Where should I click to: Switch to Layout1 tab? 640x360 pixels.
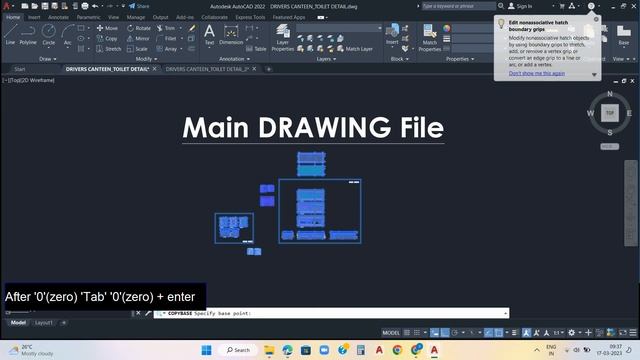click(x=44, y=323)
